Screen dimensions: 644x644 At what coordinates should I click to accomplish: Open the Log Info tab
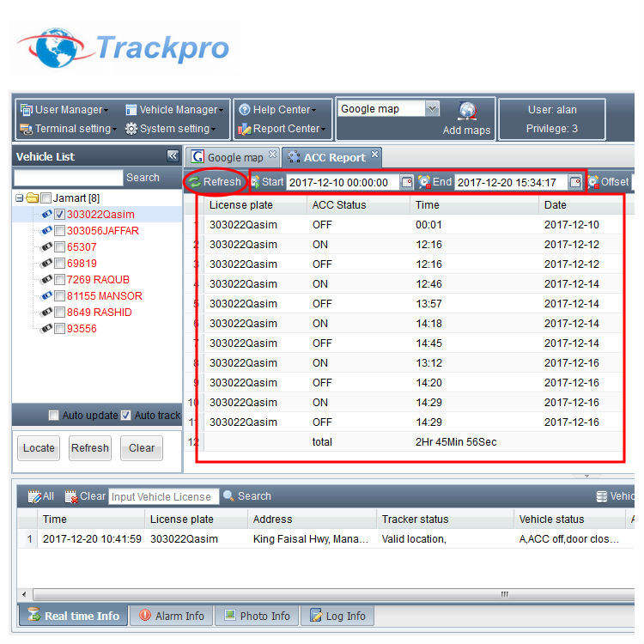tap(337, 616)
